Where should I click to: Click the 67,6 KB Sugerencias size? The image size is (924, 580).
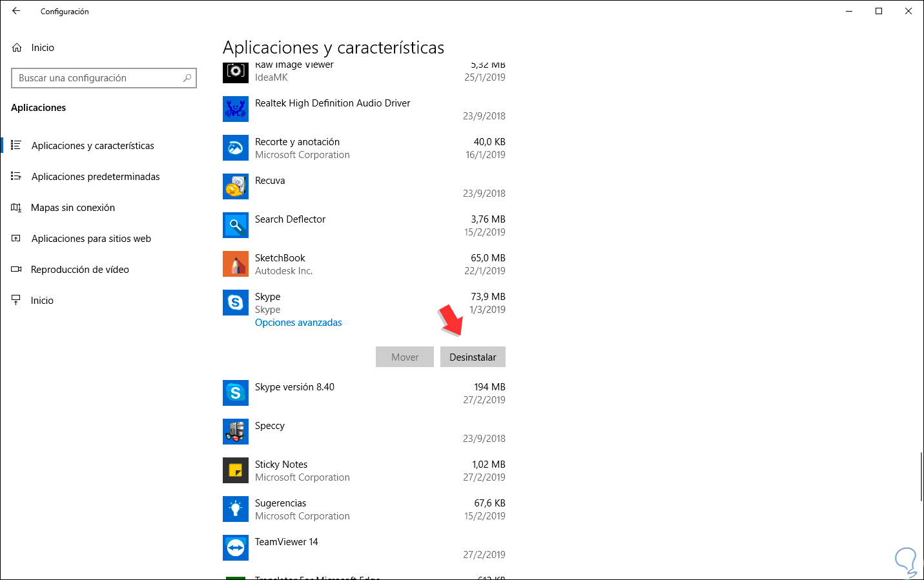click(x=489, y=503)
